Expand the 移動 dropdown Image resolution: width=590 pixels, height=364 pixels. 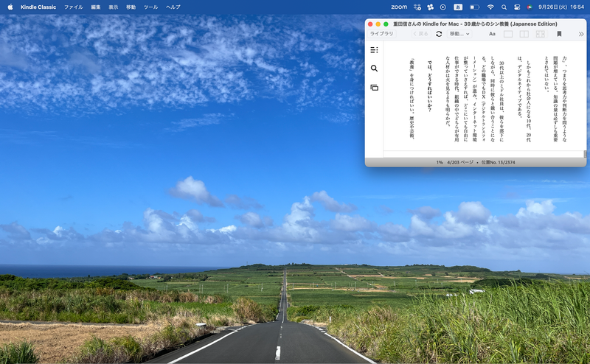tap(459, 34)
